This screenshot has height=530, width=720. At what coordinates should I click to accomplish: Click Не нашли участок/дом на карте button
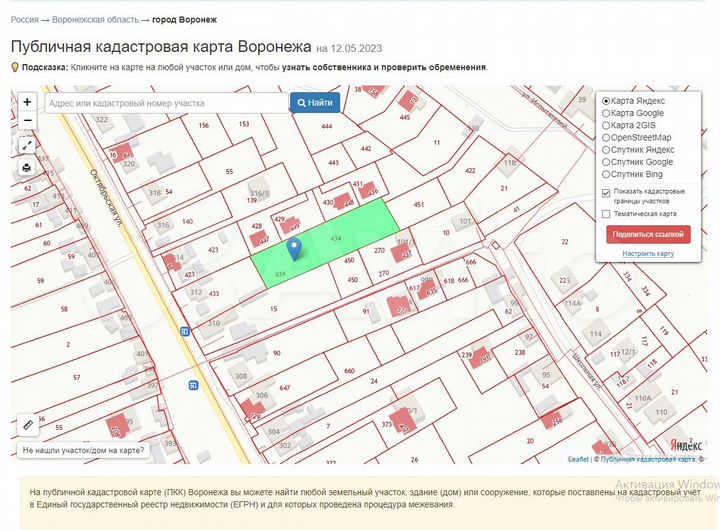tap(83, 450)
